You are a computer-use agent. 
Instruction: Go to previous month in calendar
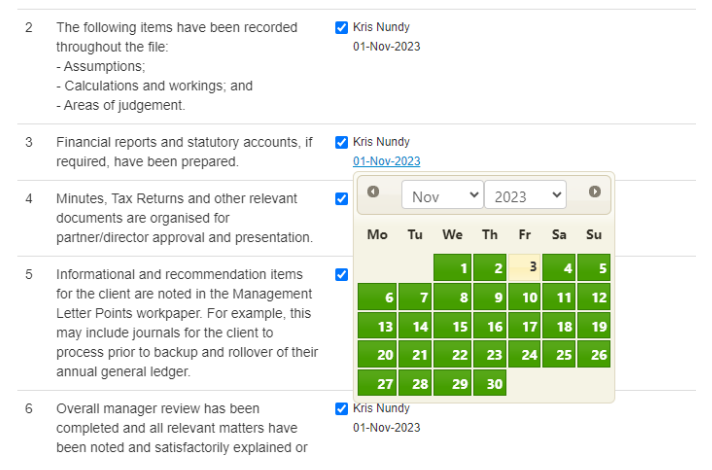(x=373, y=192)
